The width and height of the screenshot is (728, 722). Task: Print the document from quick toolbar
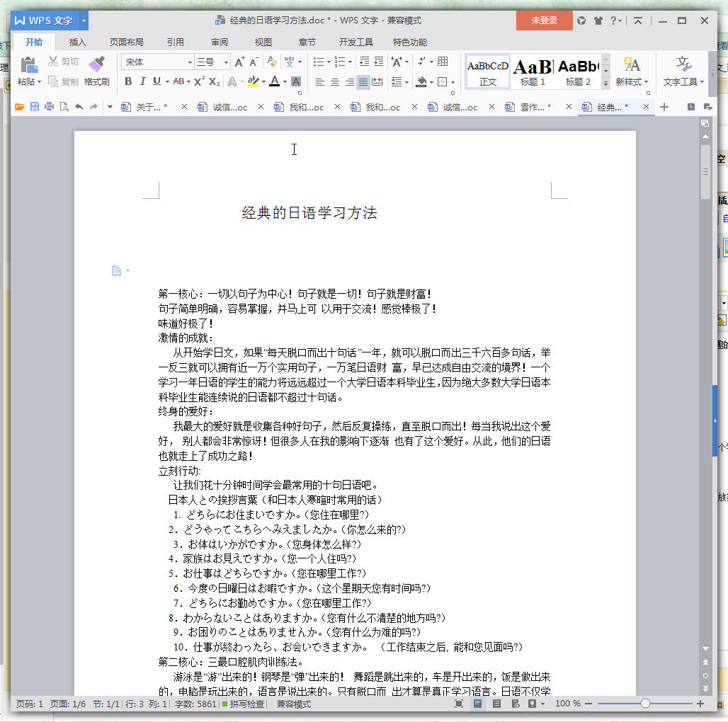click(49, 107)
